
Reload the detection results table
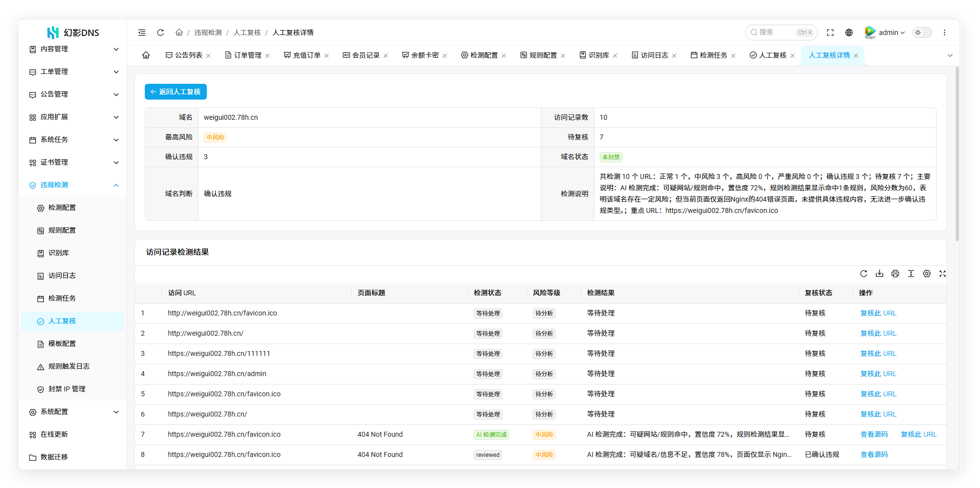(x=864, y=274)
